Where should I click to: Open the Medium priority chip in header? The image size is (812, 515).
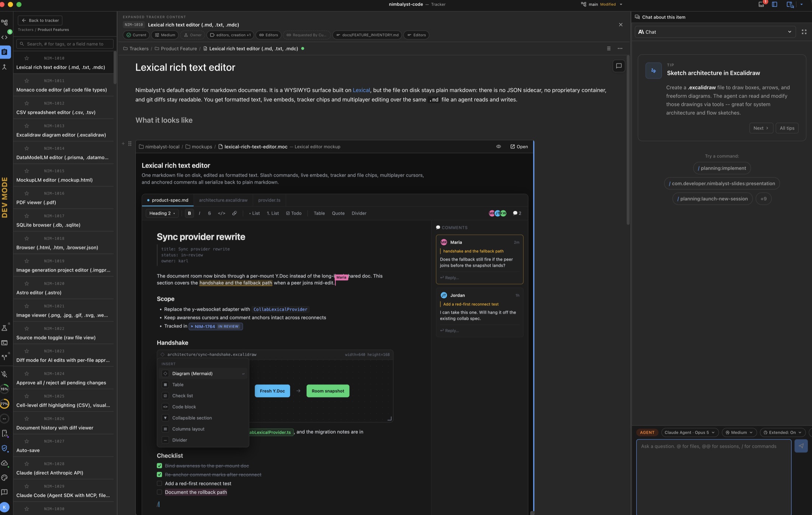165,35
